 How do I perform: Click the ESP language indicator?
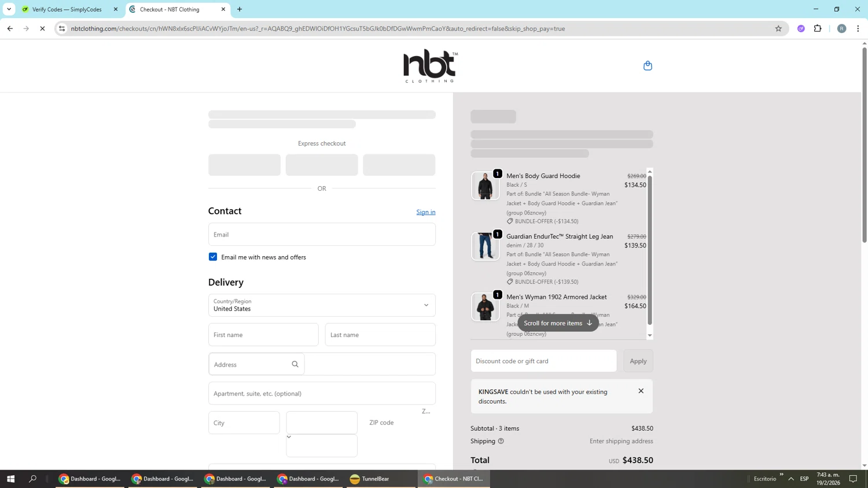click(x=804, y=479)
